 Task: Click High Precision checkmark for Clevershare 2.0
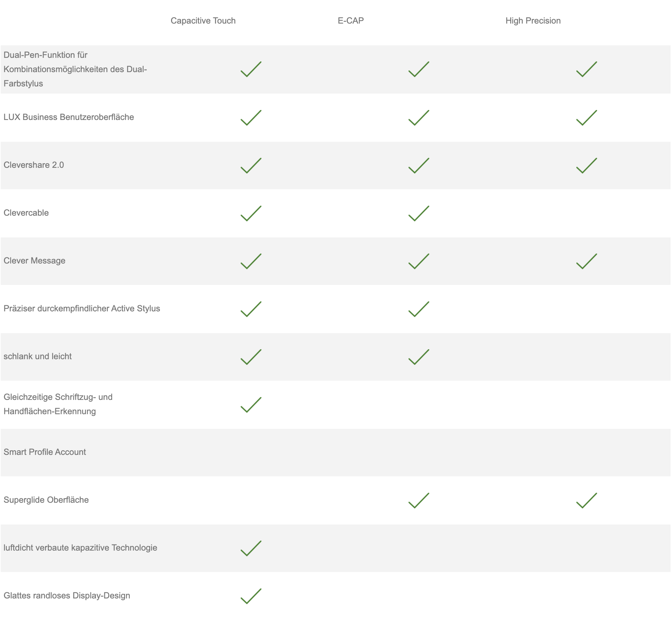pyautogui.click(x=587, y=166)
